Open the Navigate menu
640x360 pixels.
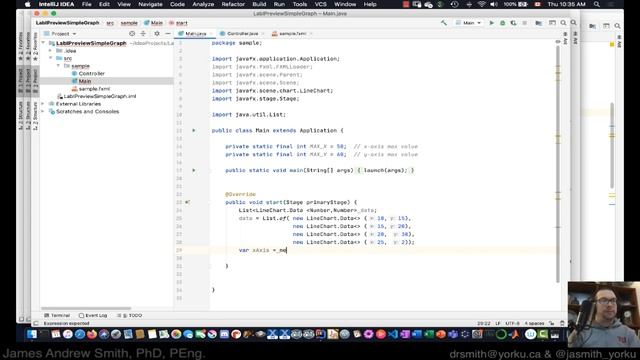pos(150,4)
